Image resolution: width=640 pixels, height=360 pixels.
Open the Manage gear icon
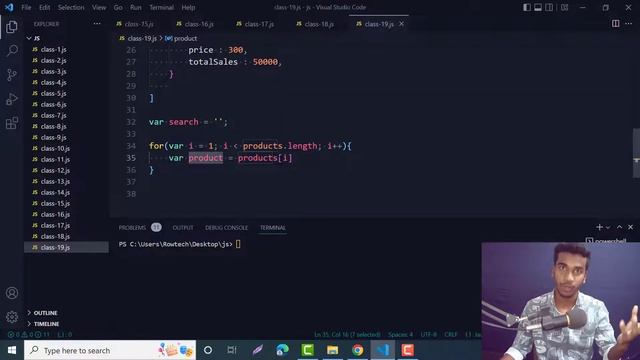pos(12,316)
